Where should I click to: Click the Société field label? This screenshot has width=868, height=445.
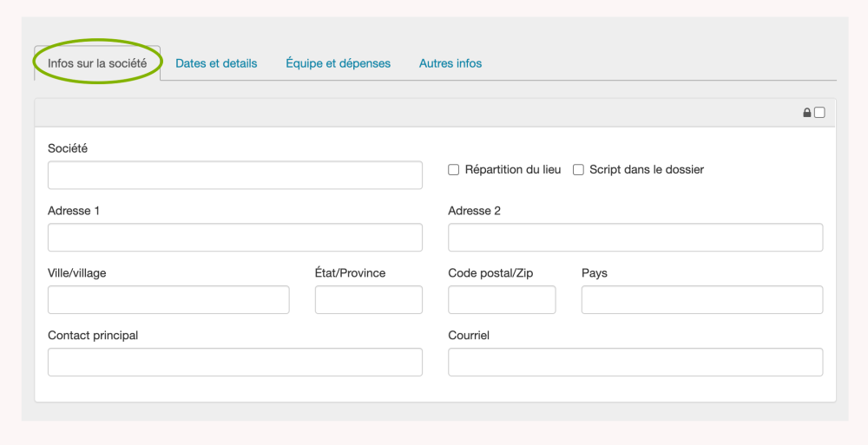click(x=68, y=148)
